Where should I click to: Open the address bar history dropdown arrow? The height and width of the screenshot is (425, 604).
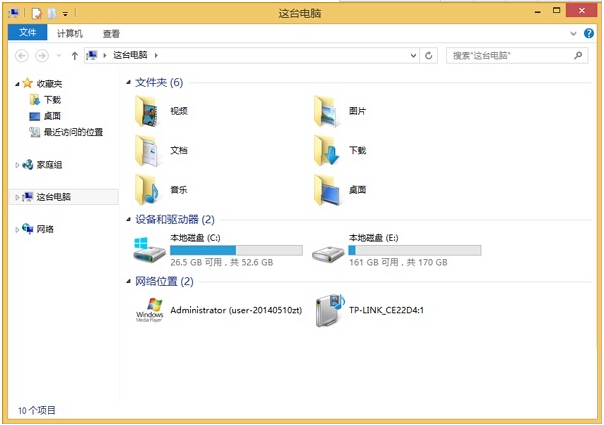click(x=413, y=55)
